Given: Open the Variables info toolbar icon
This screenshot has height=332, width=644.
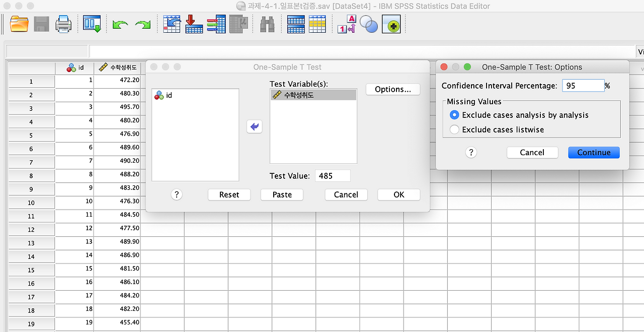Looking at the screenshot, I should [216, 24].
